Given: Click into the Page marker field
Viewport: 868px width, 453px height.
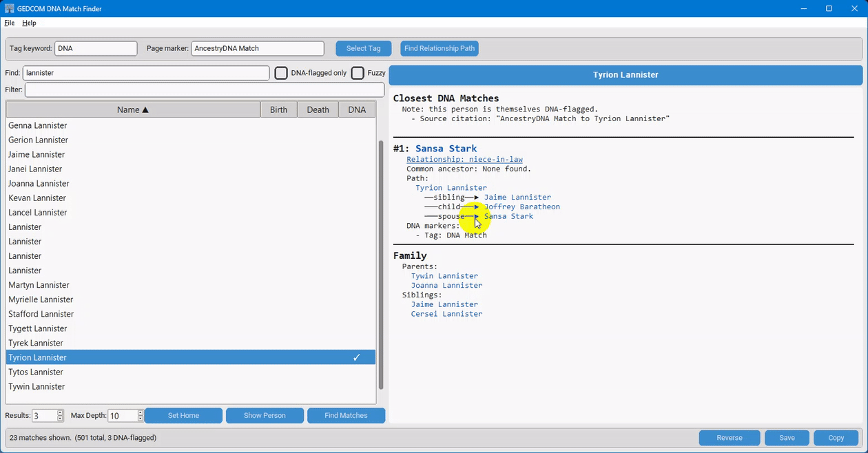Looking at the screenshot, I should coord(258,48).
